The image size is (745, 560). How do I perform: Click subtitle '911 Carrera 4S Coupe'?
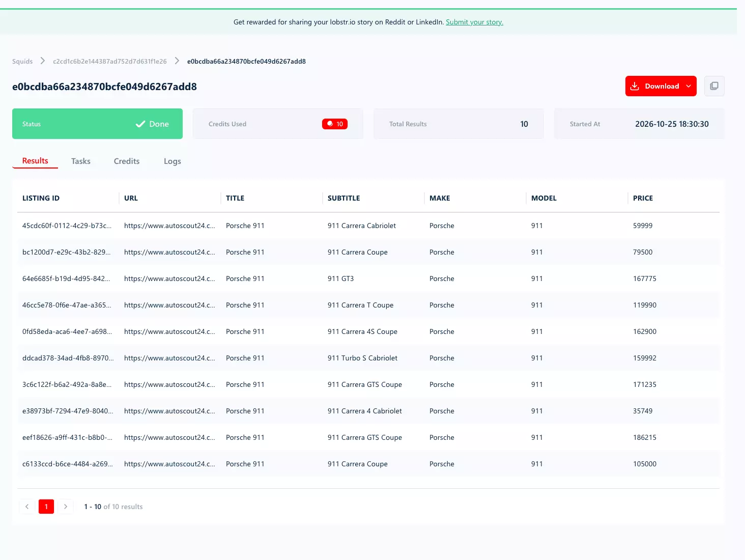pyautogui.click(x=362, y=331)
